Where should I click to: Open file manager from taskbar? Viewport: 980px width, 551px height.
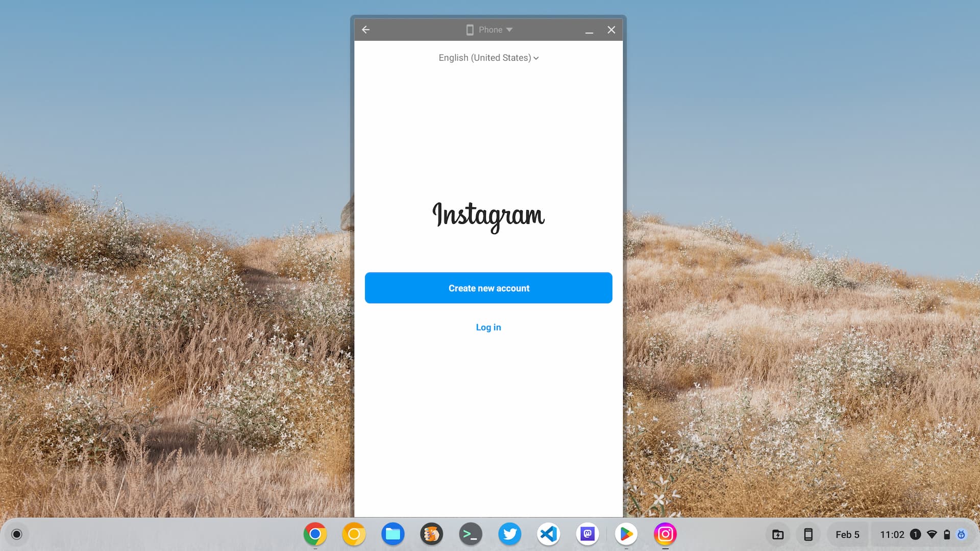pyautogui.click(x=393, y=534)
